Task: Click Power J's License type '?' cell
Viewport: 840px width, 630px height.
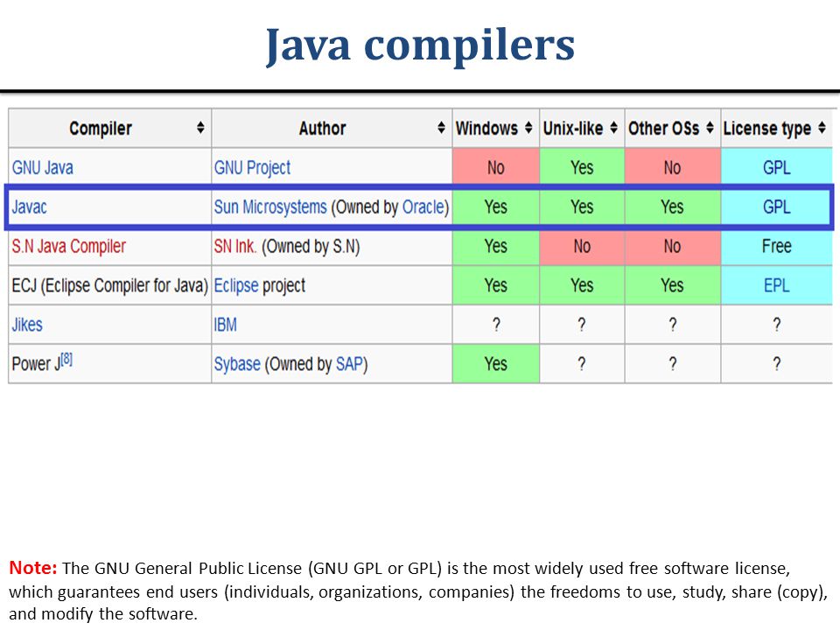Action: tap(777, 364)
